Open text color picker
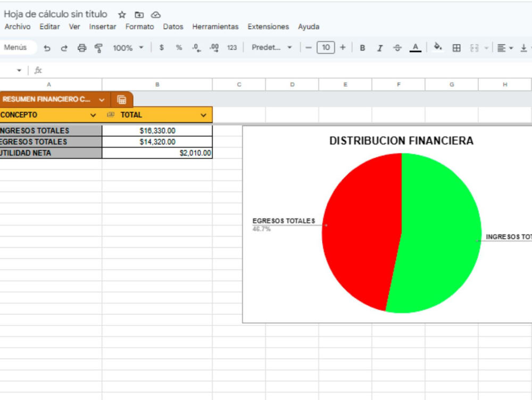 (x=415, y=48)
